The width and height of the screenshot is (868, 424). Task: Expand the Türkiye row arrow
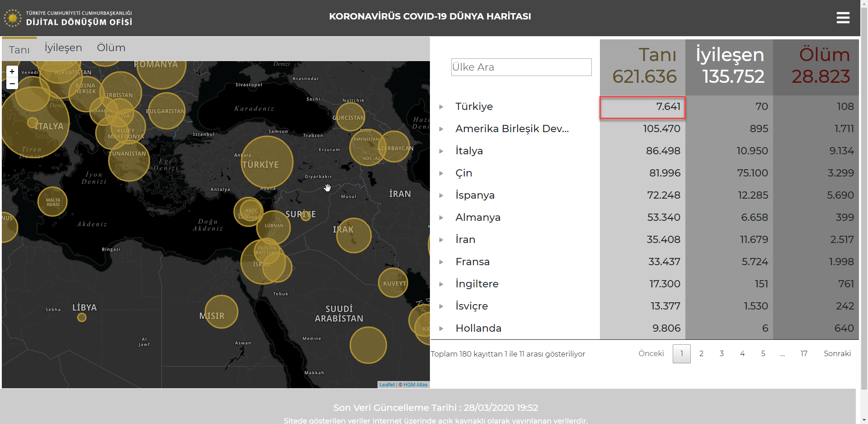(441, 107)
